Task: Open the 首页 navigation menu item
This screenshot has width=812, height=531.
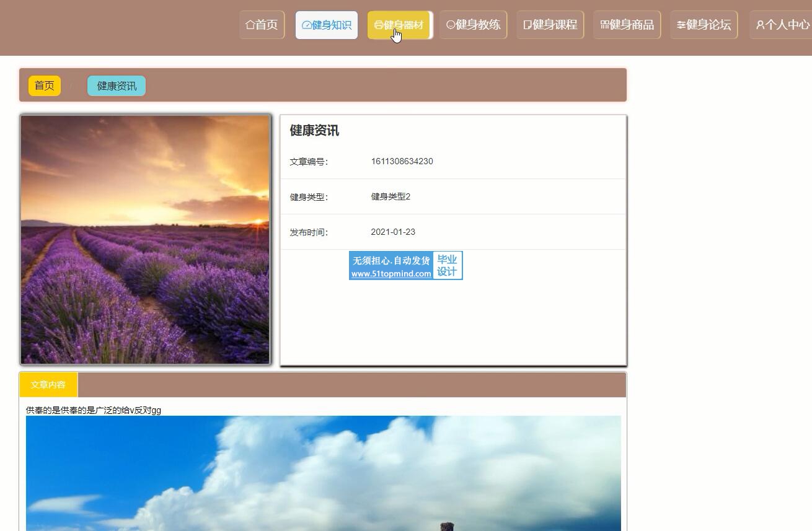Action: [x=262, y=25]
